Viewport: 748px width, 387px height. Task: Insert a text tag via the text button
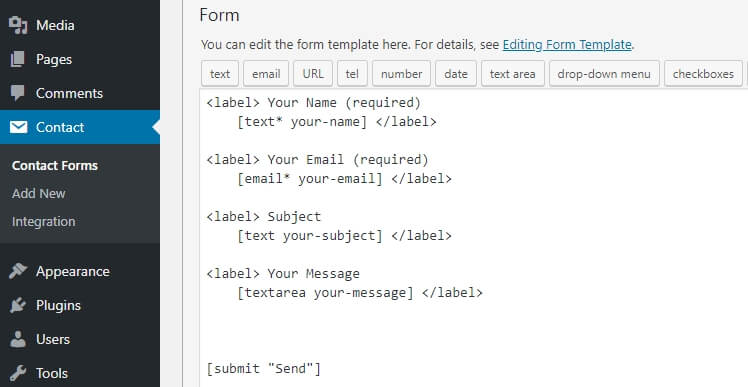[220, 74]
